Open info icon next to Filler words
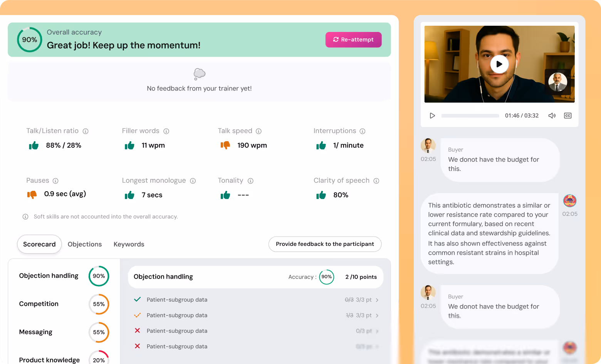This screenshot has height=364, width=601. 166,131
